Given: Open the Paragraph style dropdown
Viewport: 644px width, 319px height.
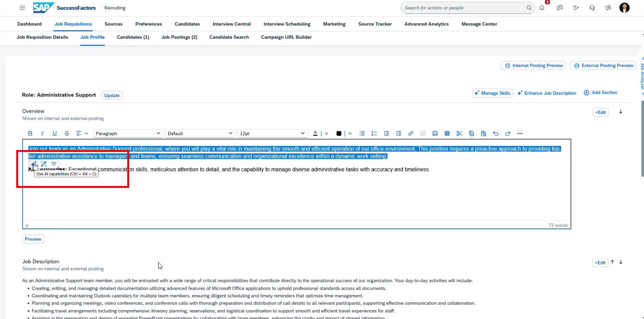Looking at the screenshot, I should [x=128, y=133].
